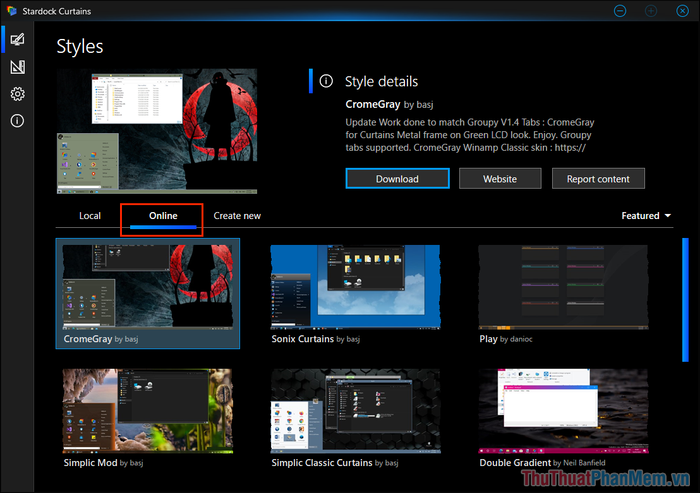This screenshot has width=700, height=493.
Task: Close the Stardock Curtains window
Action: tap(682, 11)
